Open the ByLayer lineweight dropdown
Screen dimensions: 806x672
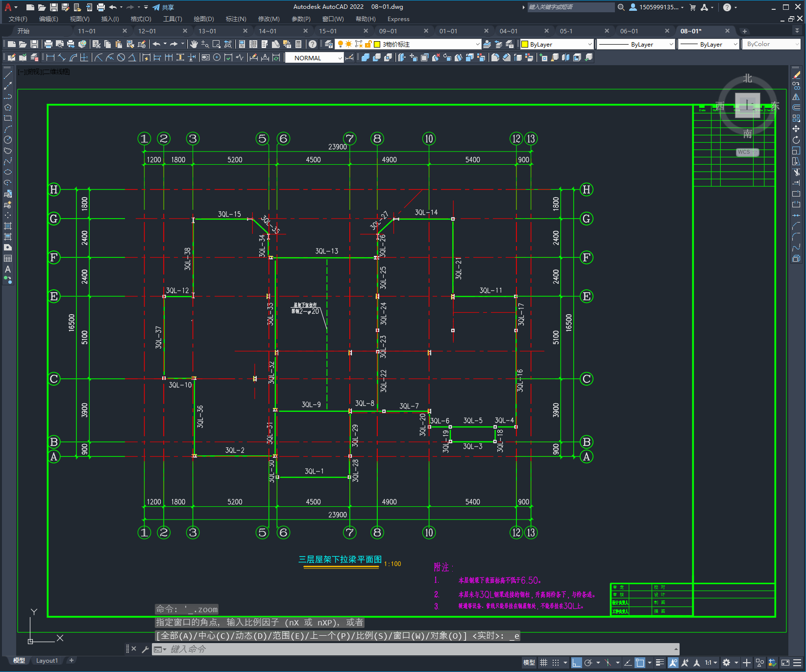point(709,44)
